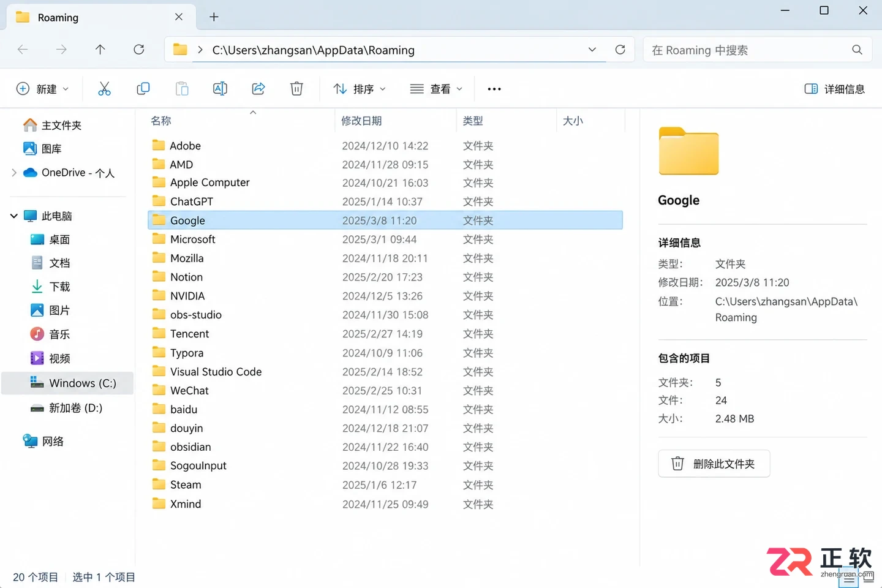Click the 删除此文件夹 button
882x588 pixels.
click(x=714, y=464)
